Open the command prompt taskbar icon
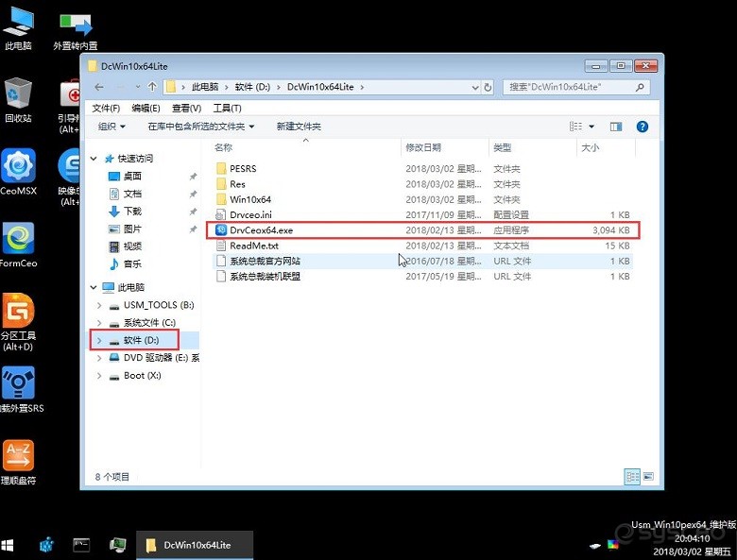Image resolution: width=737 pixels, height=560 pixels. click(82, 545)
